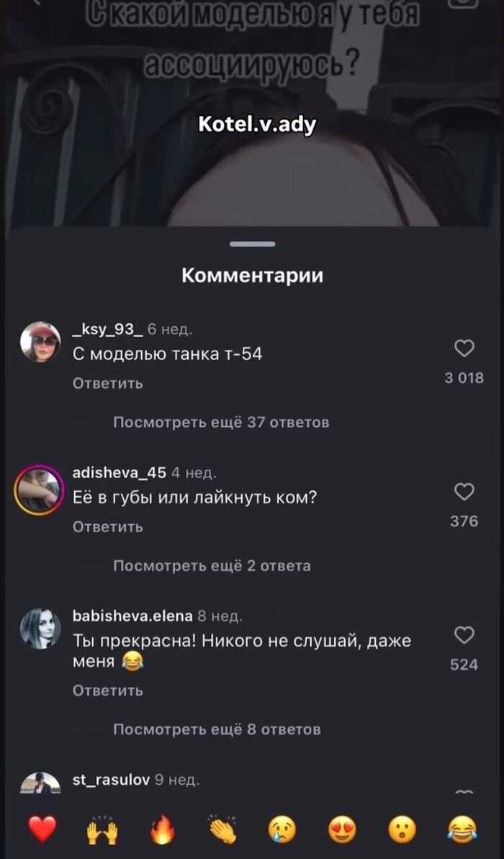Tap the heart-eyes emoji reaction
Viewport: 504px width, 859px height.
click(x=342, y=829)
